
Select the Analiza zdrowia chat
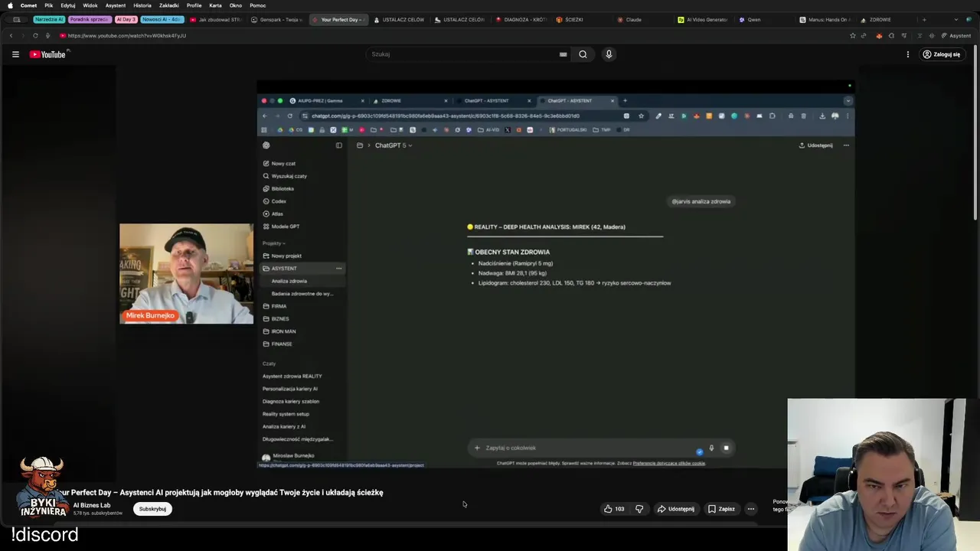point(302,281)
